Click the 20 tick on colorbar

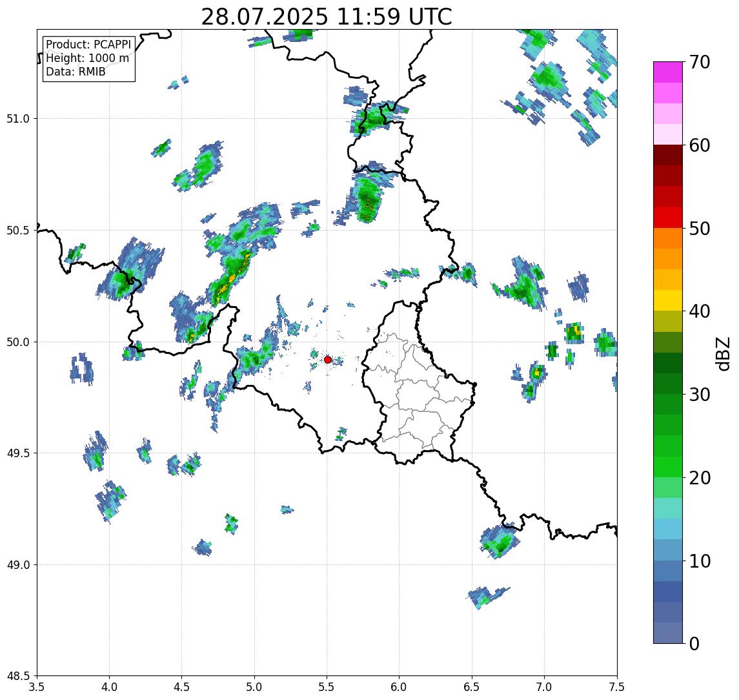[699, 477]
